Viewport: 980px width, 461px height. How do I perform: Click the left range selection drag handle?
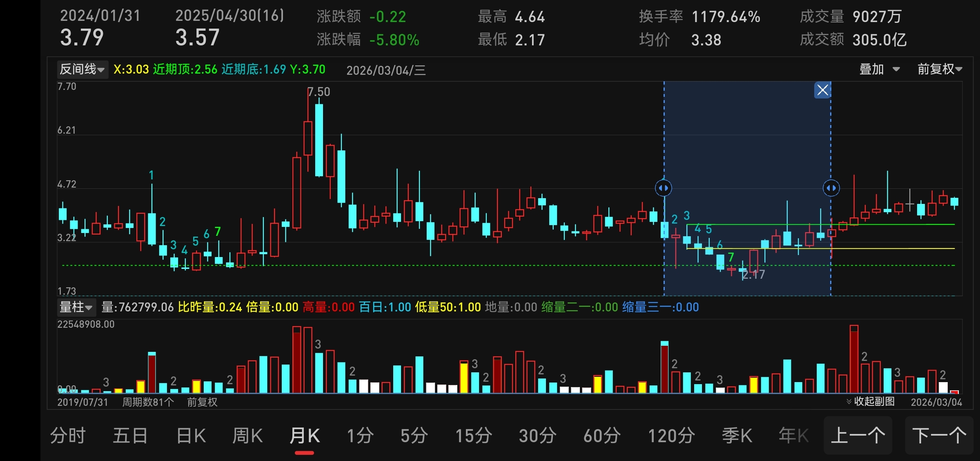click(x=664, y=188)
